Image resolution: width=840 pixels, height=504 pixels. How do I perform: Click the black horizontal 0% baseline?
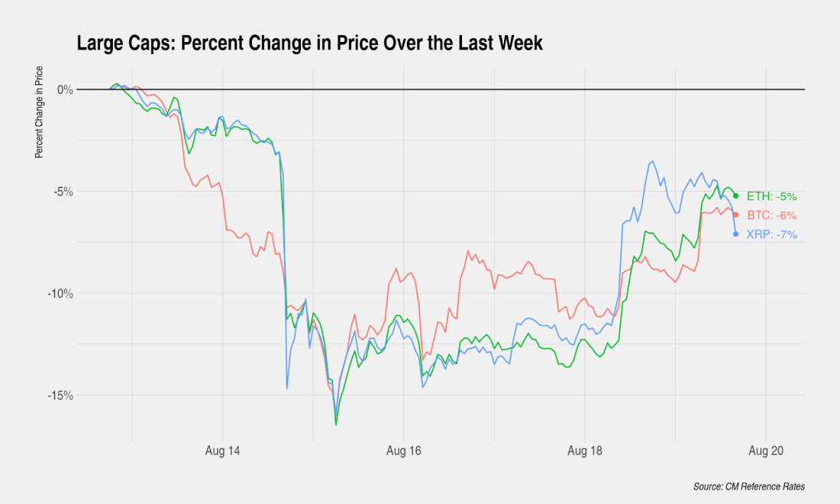458,89
